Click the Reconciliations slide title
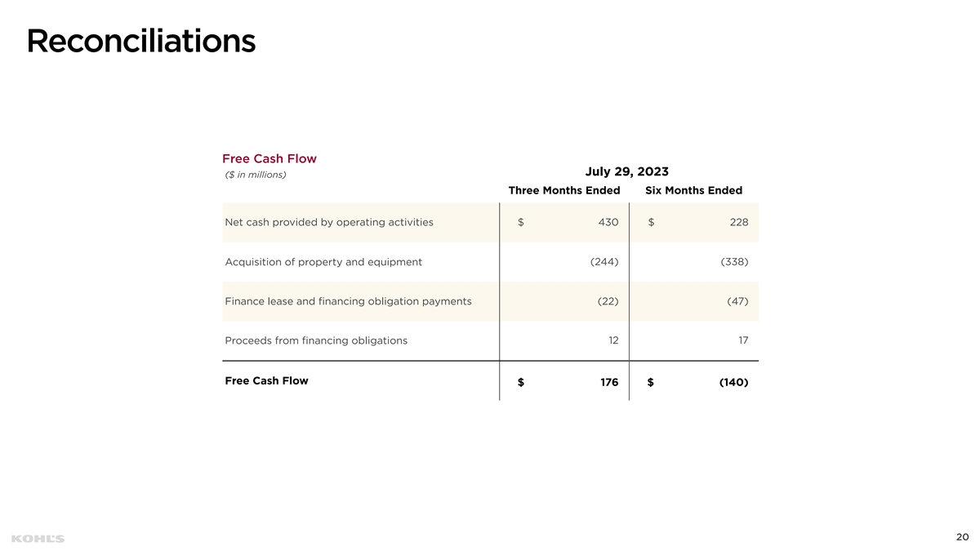 140,41
